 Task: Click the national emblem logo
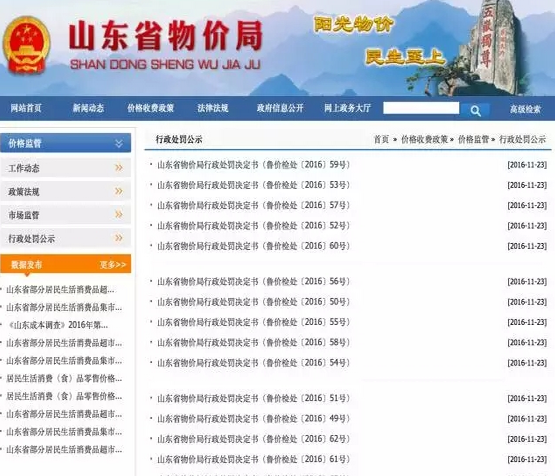(27, 45)
